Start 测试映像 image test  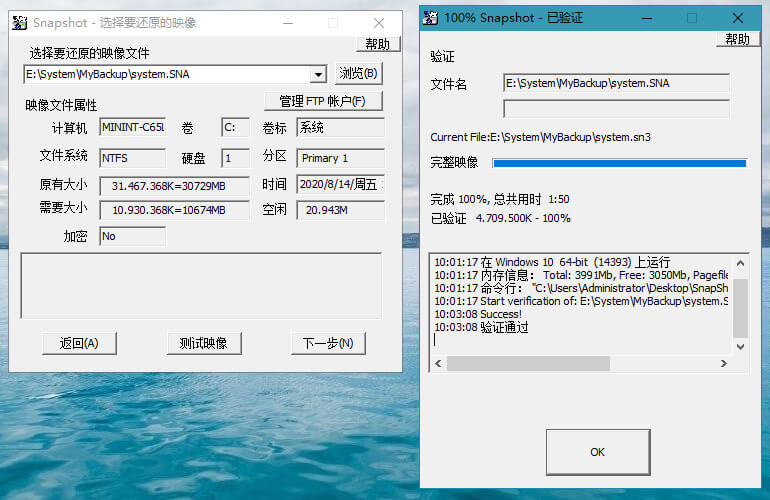click(204, 343)
